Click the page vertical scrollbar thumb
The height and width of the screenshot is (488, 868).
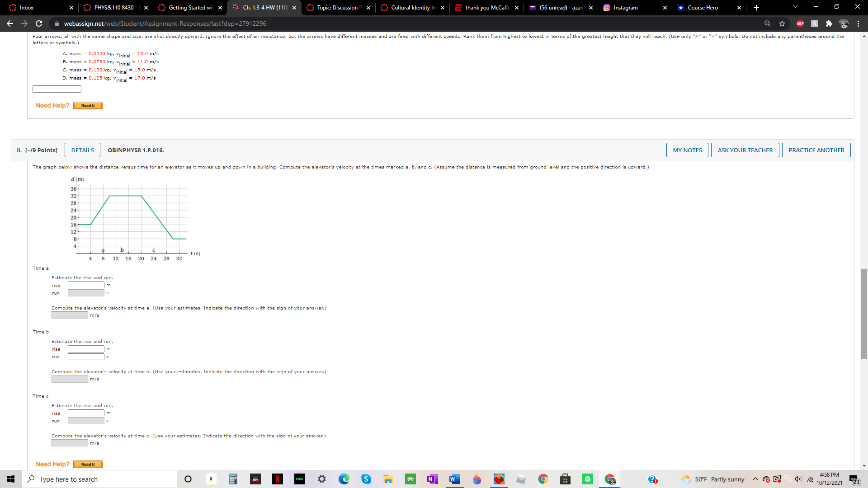tap(864, 313)
